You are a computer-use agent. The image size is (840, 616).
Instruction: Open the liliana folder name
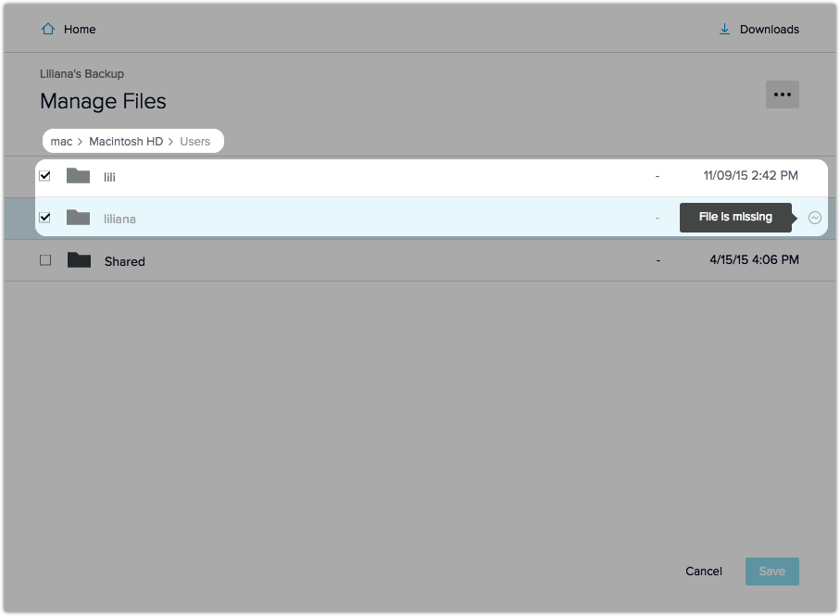pyautogui.click(x=119, y=220)
